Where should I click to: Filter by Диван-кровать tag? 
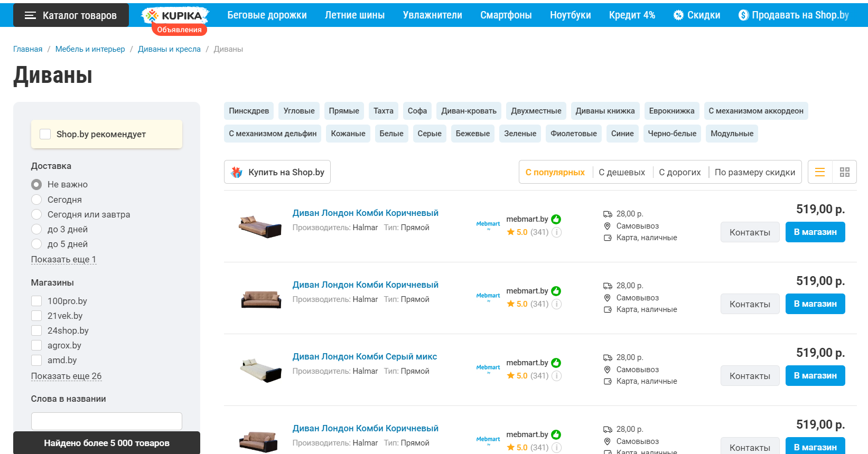point(469,111)
